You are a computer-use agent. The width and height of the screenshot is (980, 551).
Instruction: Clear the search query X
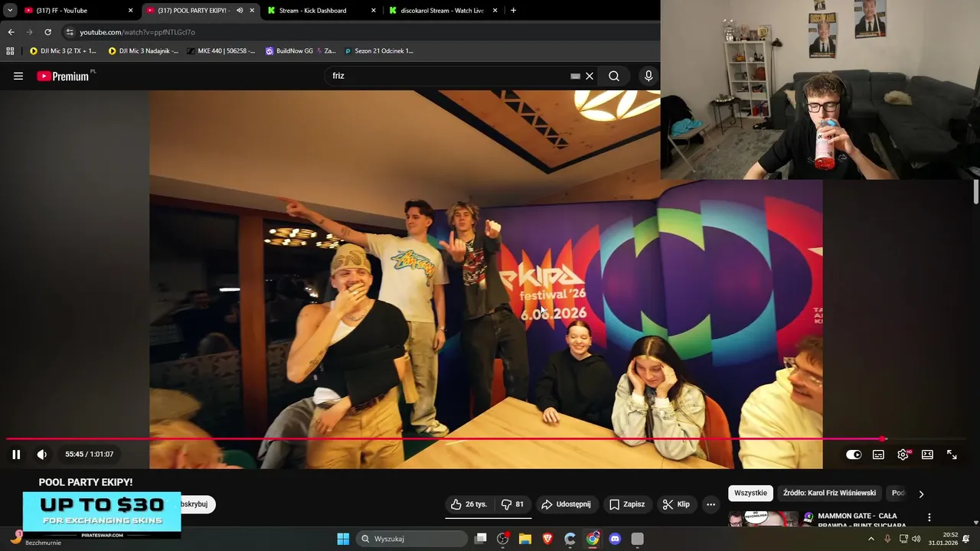590,76
